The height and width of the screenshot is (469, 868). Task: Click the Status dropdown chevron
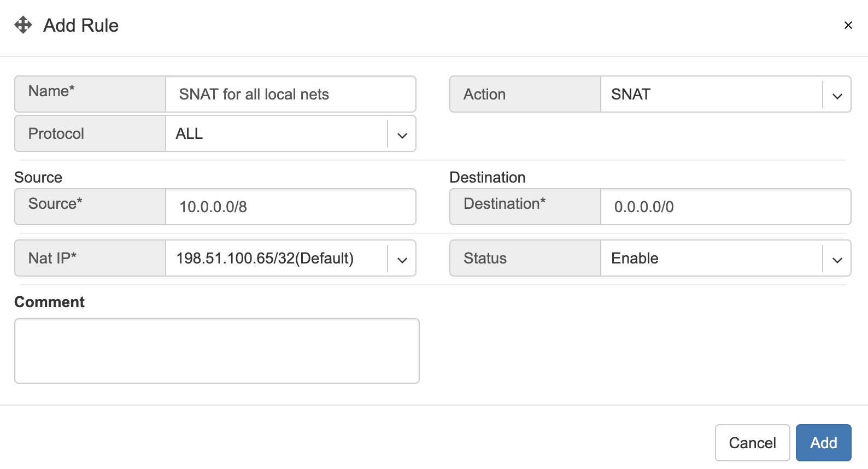click(837, 259)
